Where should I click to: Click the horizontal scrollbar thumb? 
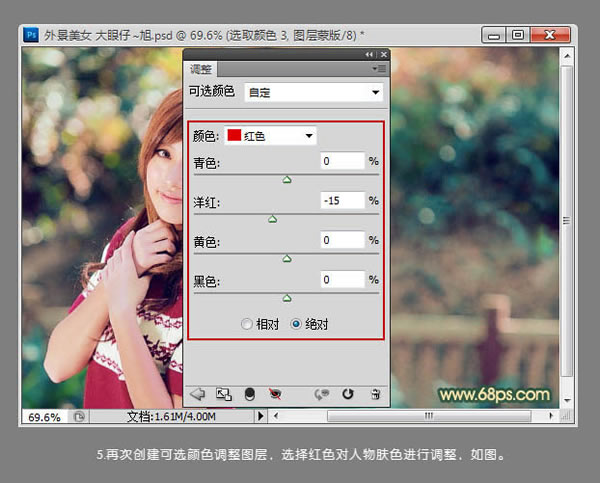429,416
